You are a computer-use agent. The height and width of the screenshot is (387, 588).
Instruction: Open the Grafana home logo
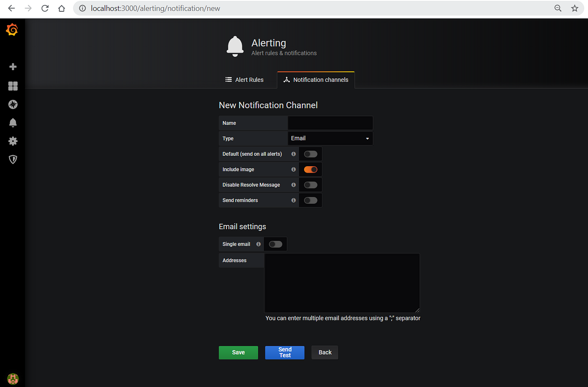tap(12, 29)
